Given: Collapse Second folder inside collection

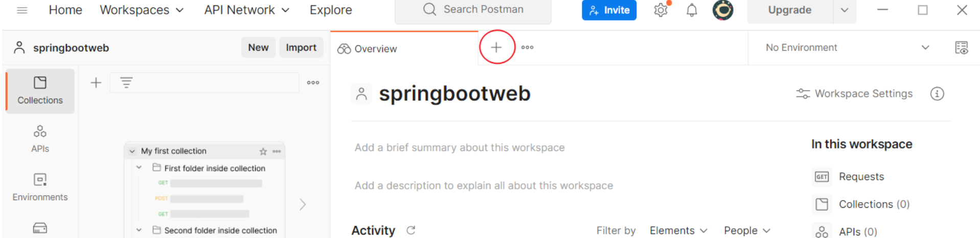Looking at the screenshot, I should pyautogui.click(x=139, y=230).
